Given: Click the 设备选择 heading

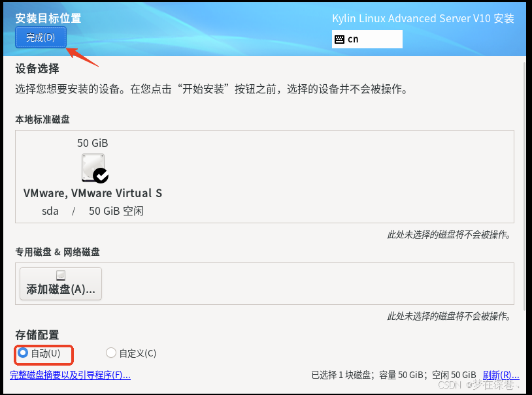Looking at the screenshot, I should point(37,69).
